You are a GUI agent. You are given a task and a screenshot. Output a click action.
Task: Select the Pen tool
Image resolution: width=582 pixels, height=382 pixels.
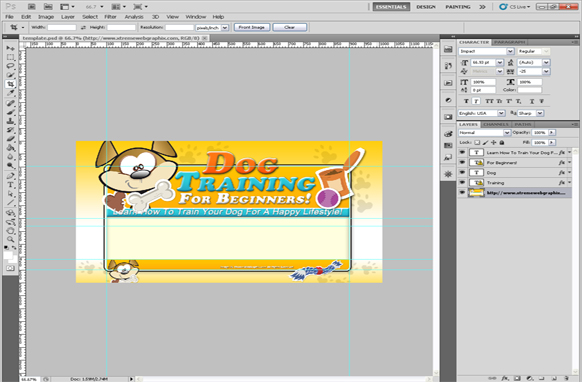tap(10, 176)
